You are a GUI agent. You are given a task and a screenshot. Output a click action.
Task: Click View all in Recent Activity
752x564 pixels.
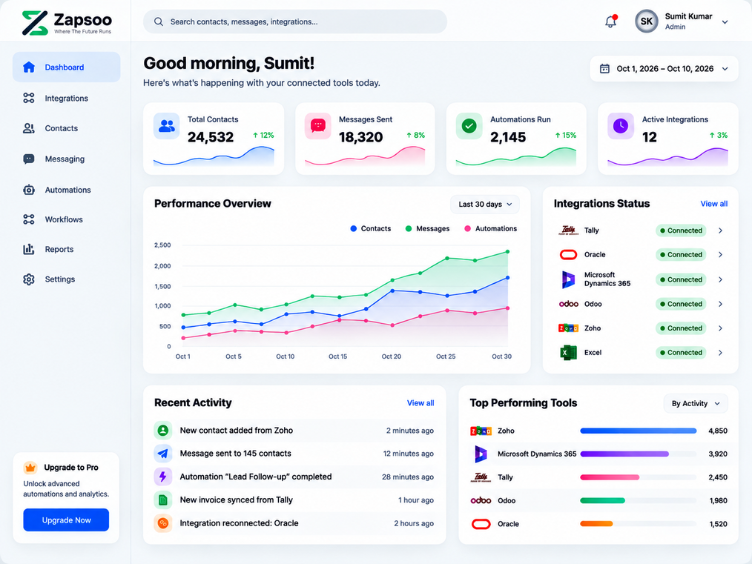coord(420,403)
